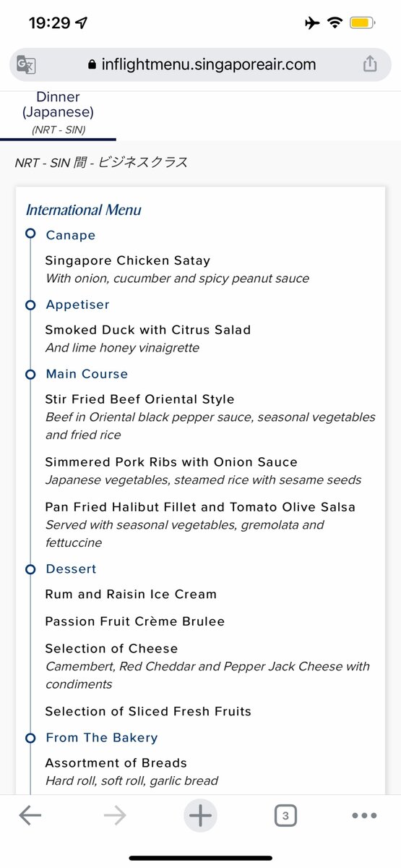Viewport: 401px width, 868px height.
Task: Tap the home indicator bar at bottom
Action: 200,858
